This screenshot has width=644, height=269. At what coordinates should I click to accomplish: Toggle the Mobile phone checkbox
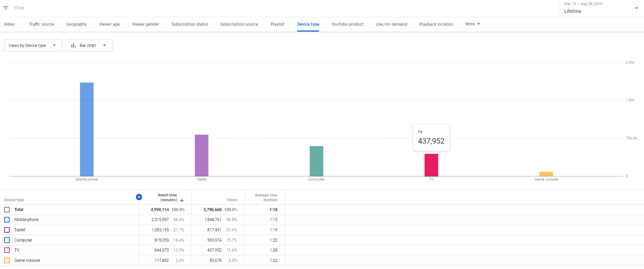[x=7, y=220]
